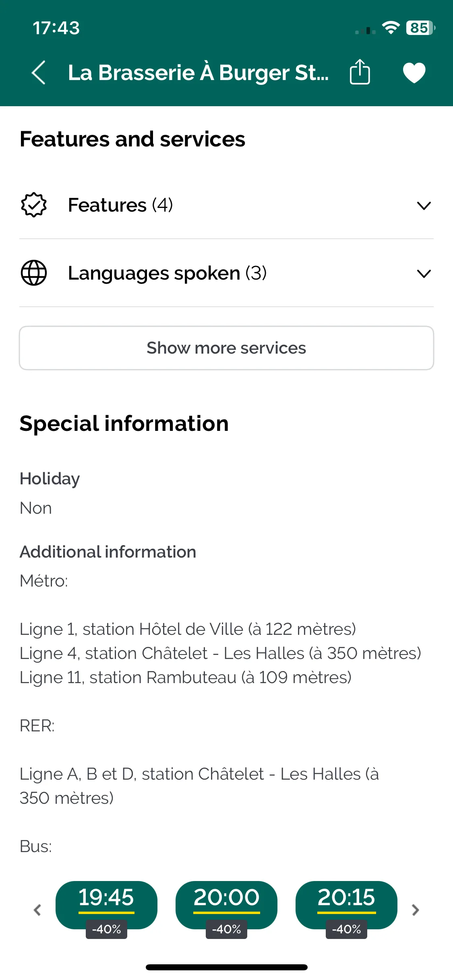Expand the Languages spoken chevron

pyautogui.click(x=424, y=274)
